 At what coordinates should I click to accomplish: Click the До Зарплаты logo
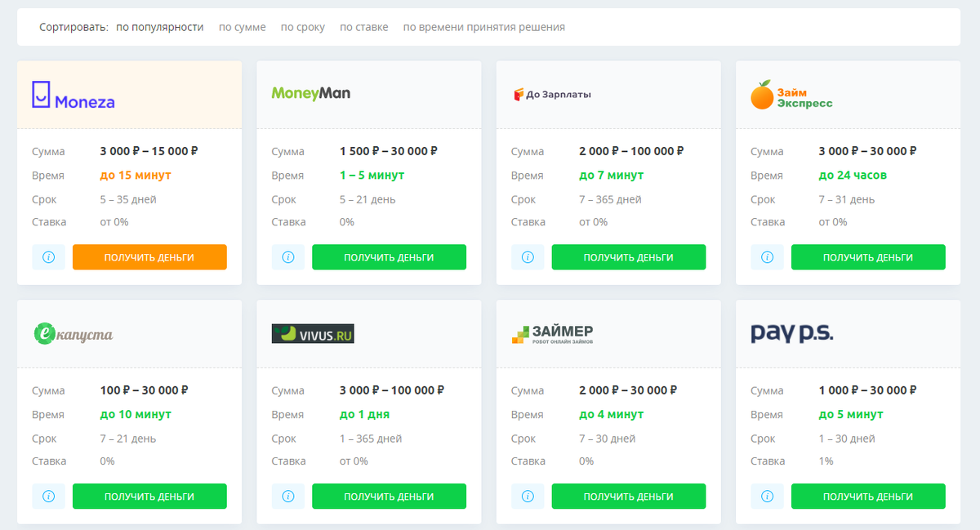click(x=551, y=95)
